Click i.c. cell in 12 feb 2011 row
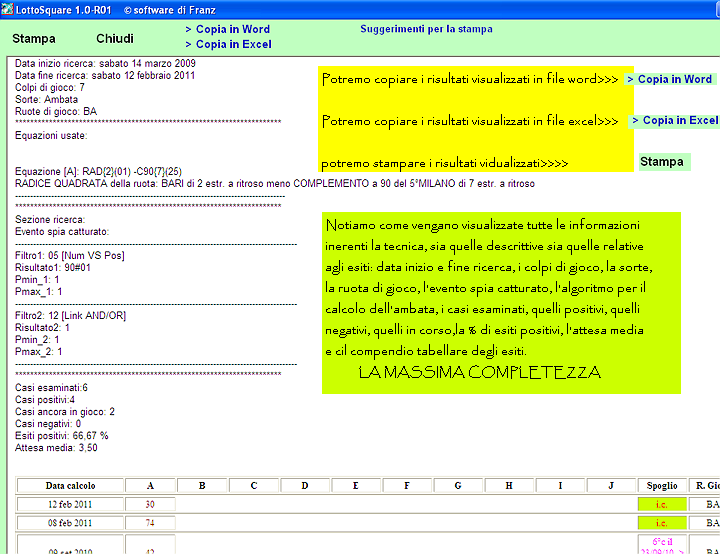Viewport: 720px width, 554px height. [x=662, y=504]
